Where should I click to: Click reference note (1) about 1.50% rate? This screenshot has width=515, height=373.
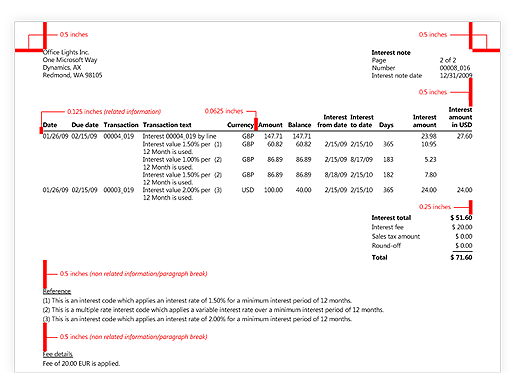197,301
